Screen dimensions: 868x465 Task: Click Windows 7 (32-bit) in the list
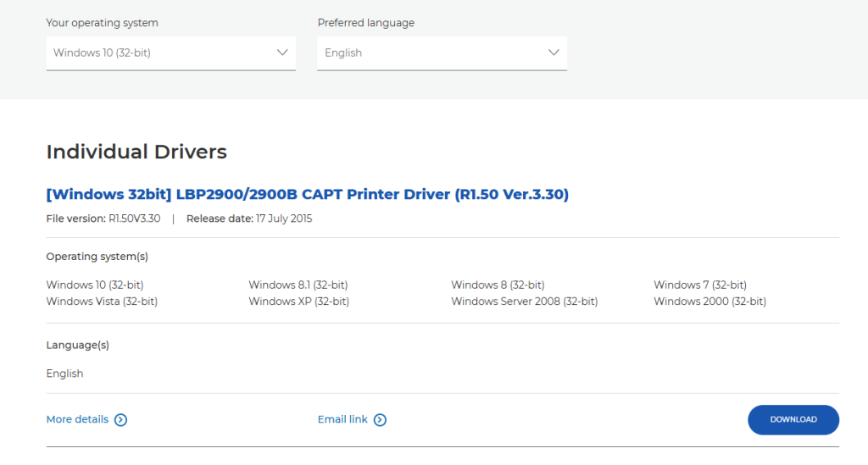tap(699, 285)
